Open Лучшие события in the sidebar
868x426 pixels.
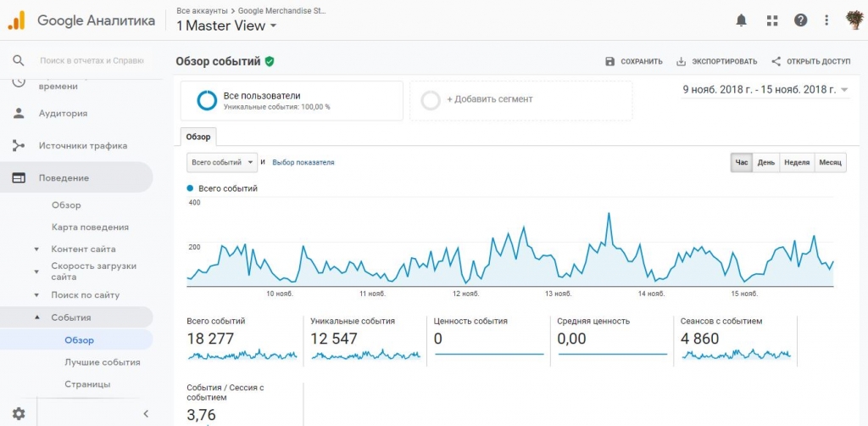103,362
